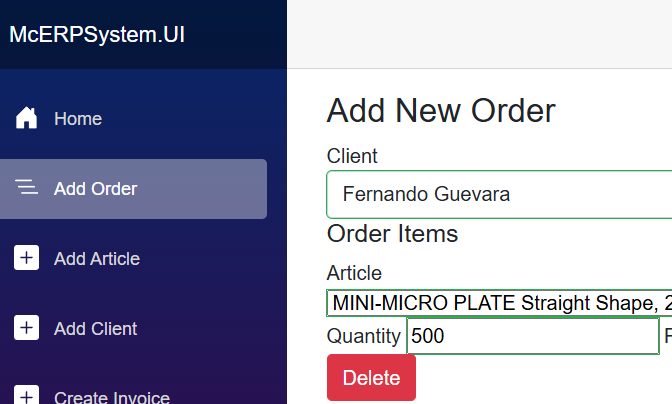Click the Add Order list icon
Viewport: 672px width, 404px height.
tap(27, 188)
